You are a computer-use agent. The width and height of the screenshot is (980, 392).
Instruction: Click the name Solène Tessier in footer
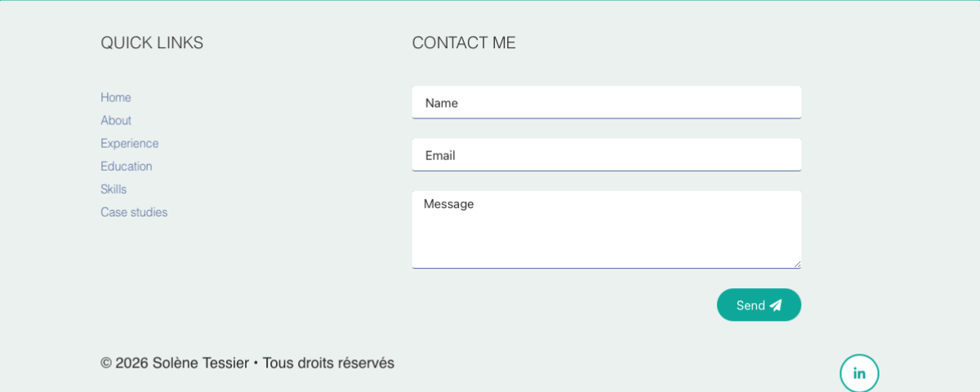(200, 363)
